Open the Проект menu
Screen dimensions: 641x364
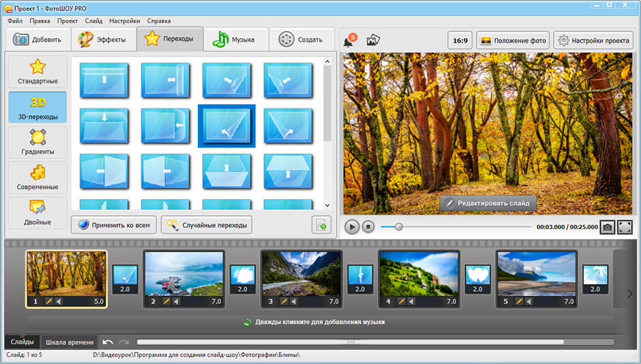tap(68, 21)
